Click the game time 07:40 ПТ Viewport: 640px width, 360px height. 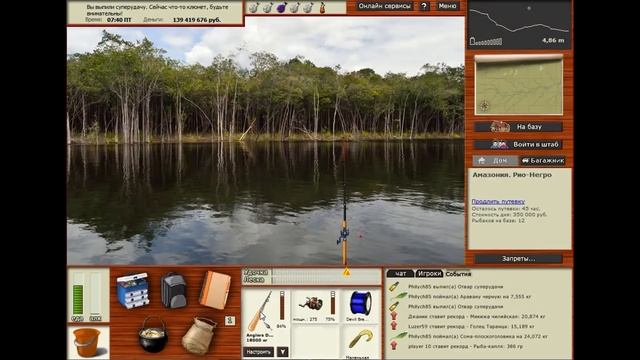(119, 20)
